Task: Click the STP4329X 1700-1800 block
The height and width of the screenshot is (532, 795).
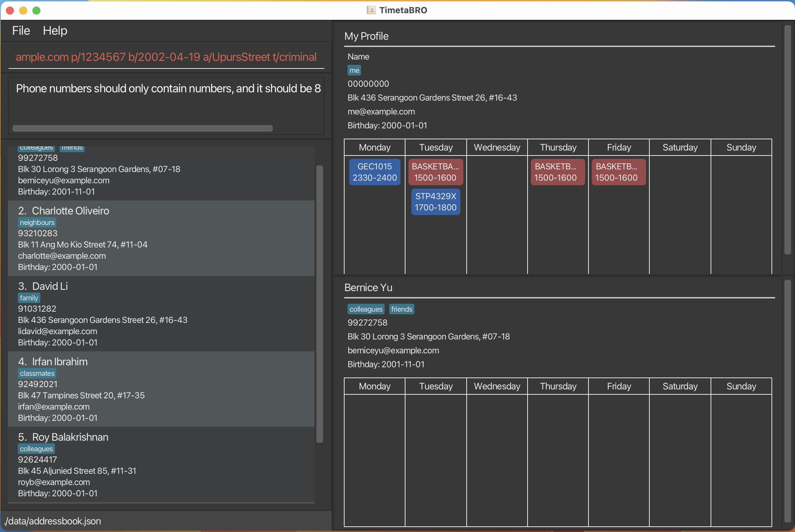Action: coord(436,201)
